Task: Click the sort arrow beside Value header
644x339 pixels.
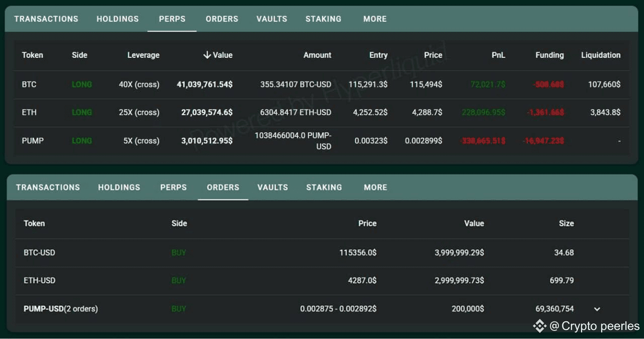Action: pyautogui.click(x=207, y=55)
